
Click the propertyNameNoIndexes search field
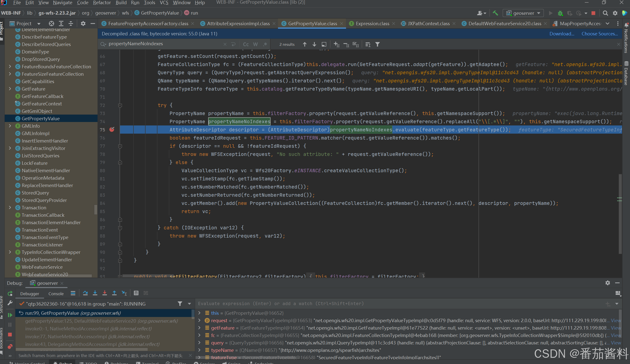point(165,44)
